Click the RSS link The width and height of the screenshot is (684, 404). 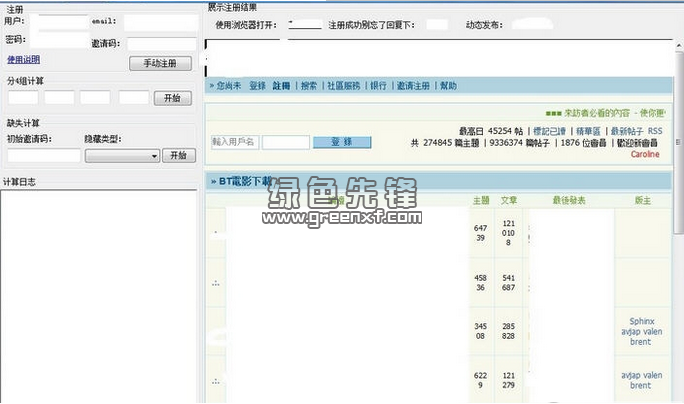[x=655, y=131]
